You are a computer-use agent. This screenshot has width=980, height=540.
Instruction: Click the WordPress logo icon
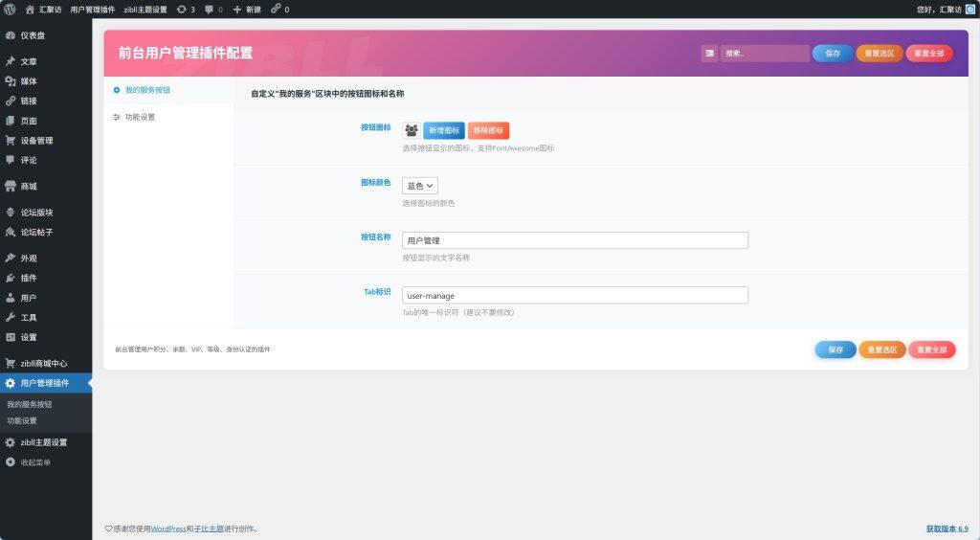point(10,9)
